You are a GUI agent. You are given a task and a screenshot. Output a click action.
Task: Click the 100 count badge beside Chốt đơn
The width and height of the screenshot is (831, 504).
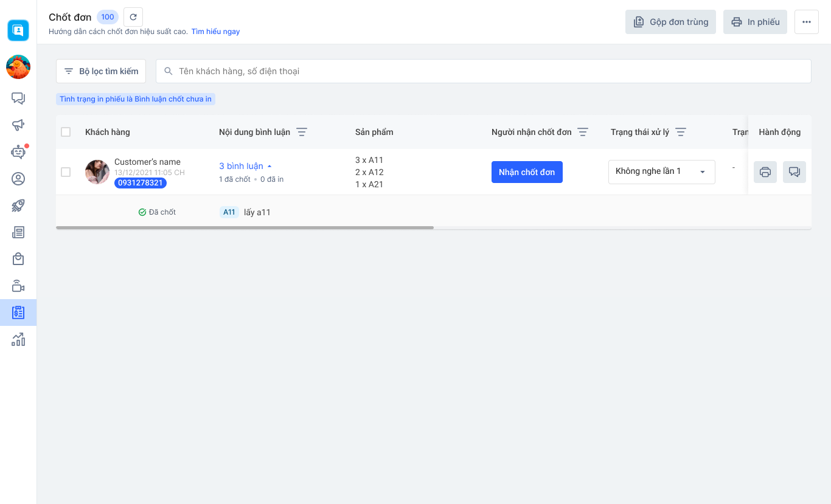pos(108,17)
